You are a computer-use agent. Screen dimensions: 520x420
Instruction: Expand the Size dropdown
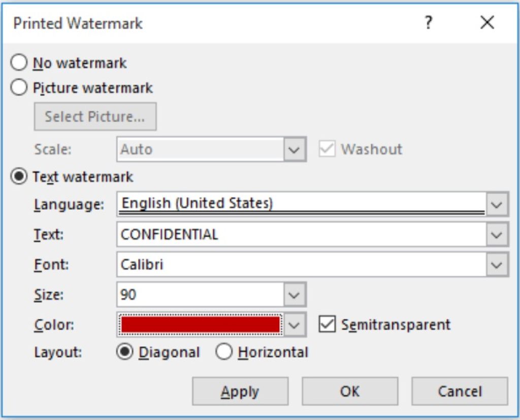pos(295,294)
